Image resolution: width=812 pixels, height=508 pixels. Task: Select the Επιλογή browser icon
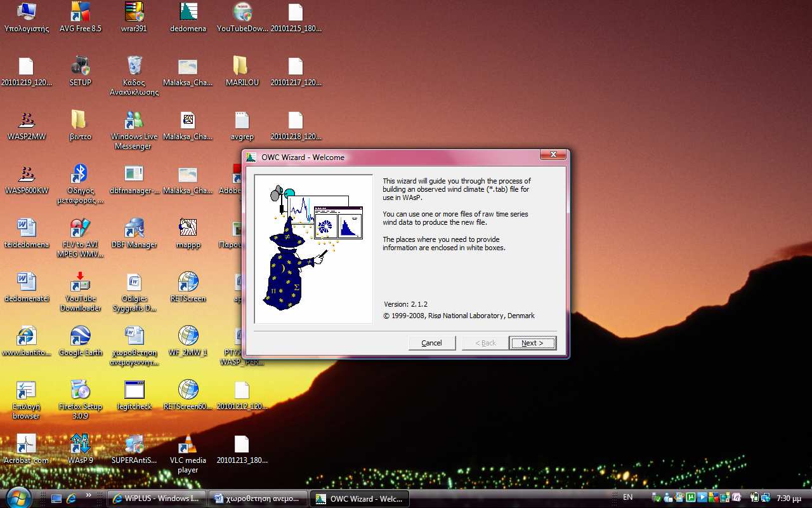point(27,400)
